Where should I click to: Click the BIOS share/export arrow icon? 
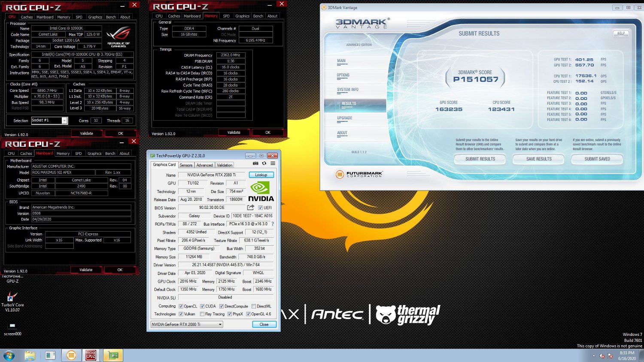click(251, 208)
